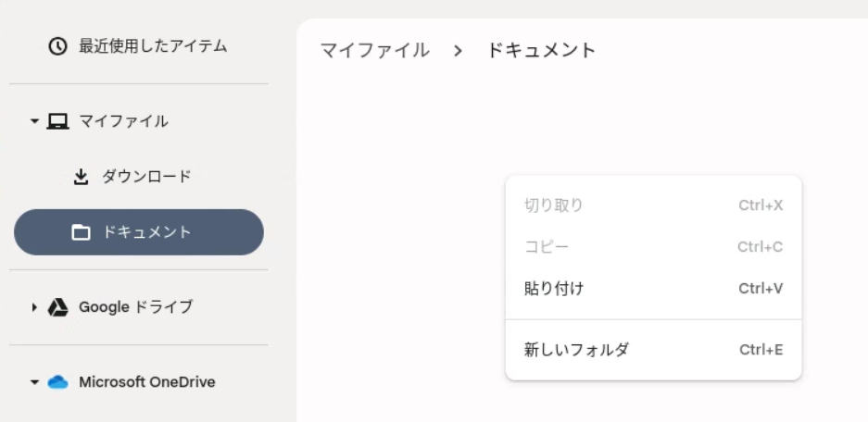The width and height of the screenshot is (868, 422).
Task: Select the Google ドライブ label
Action: point(135,307)
